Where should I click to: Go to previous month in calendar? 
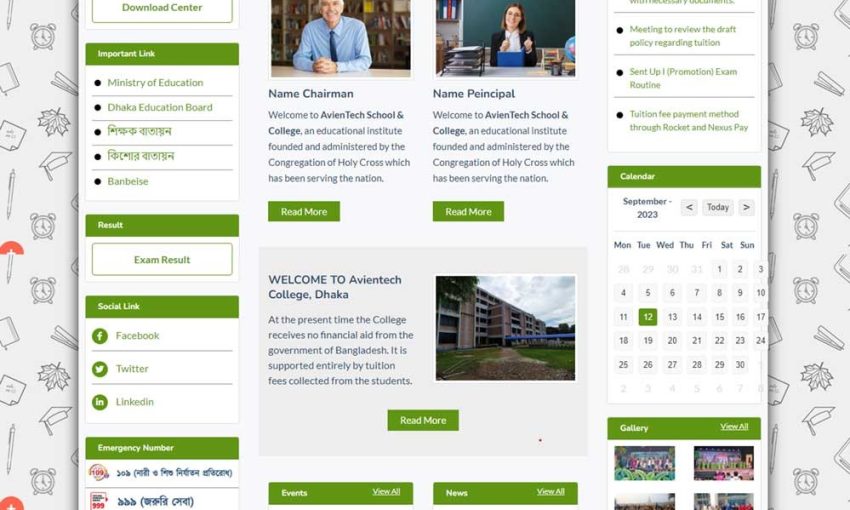(689, 207)
